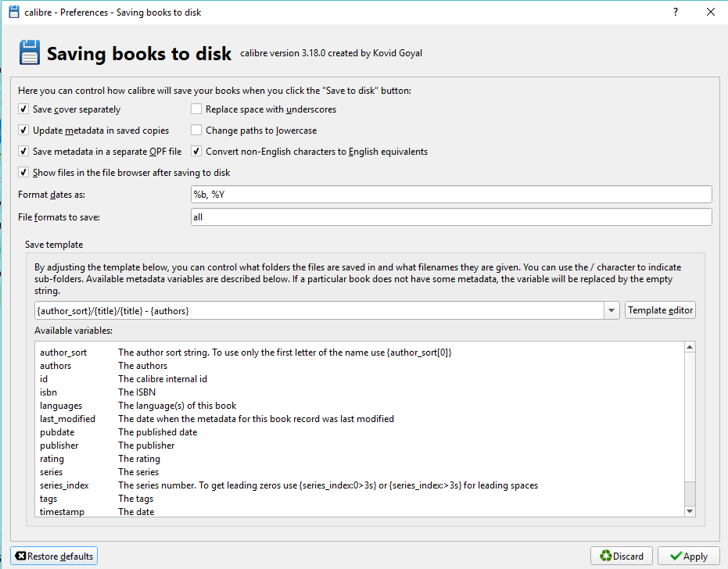Toggle Convert non-English characters checkbox
Image resolution: width=728 pixels, height=569 pixels.
196,152
